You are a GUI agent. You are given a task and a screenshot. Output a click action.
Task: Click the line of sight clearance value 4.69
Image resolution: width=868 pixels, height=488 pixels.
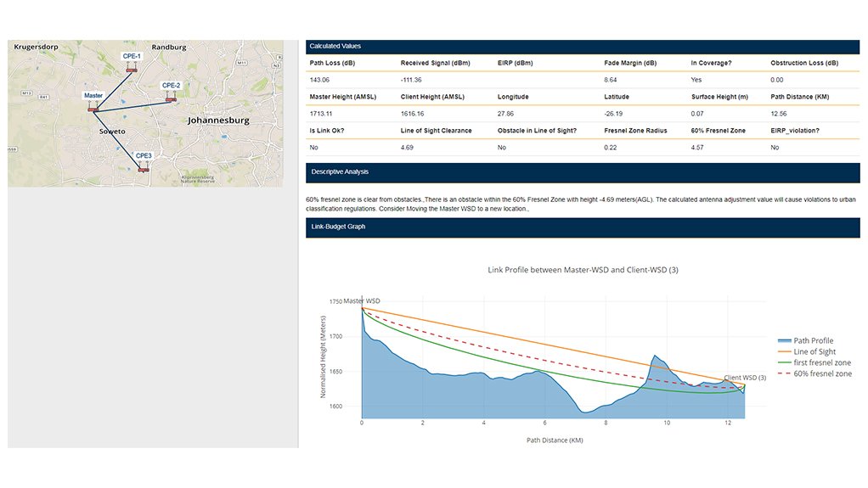pyautogui.click(x=407, y=148)
